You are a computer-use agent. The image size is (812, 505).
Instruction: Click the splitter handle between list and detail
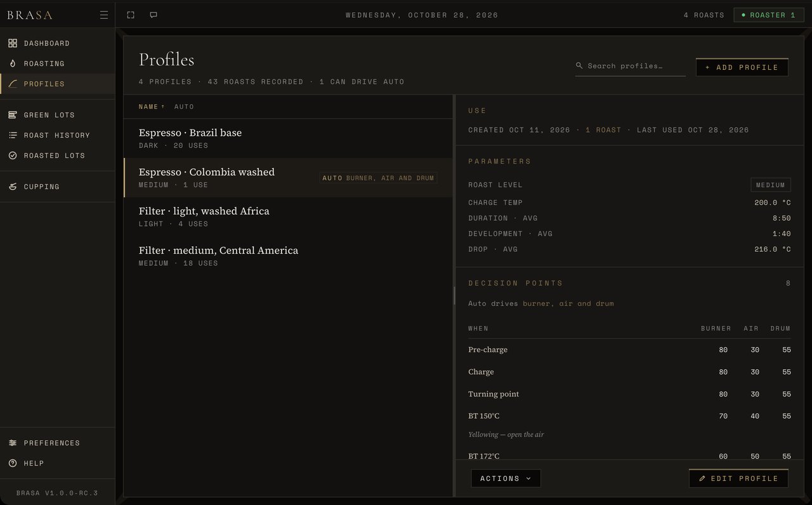(x=454, y=296)
